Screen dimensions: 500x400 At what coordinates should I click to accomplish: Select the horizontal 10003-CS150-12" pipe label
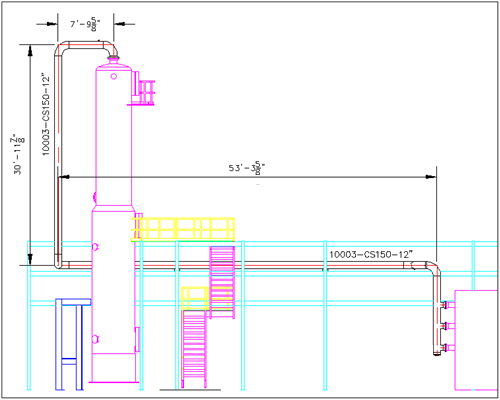tap(371, 255)
